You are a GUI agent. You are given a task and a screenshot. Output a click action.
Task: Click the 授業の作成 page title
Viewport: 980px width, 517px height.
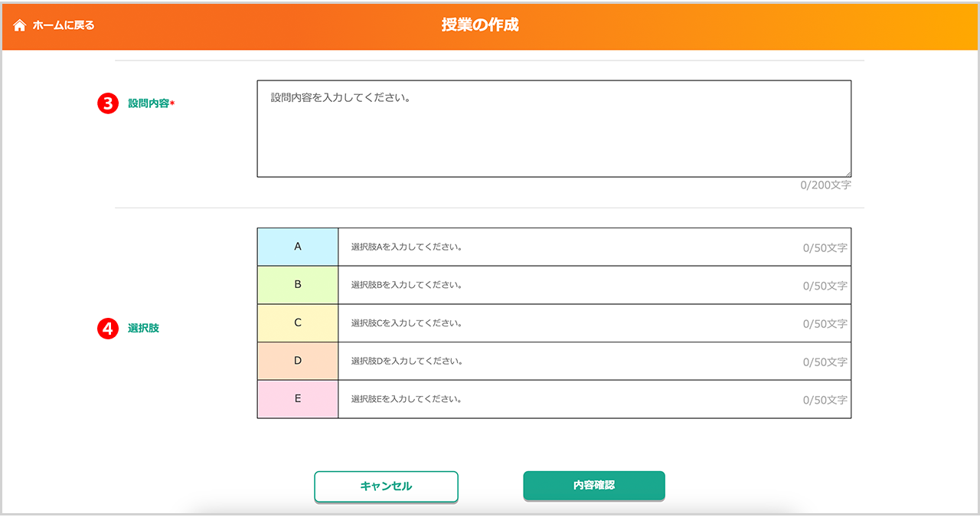480,25
